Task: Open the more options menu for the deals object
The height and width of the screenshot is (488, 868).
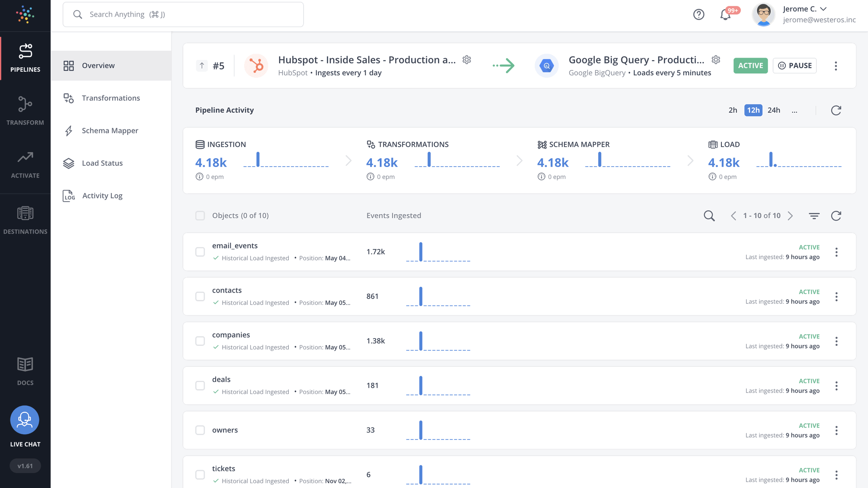Action: (837, 386)
